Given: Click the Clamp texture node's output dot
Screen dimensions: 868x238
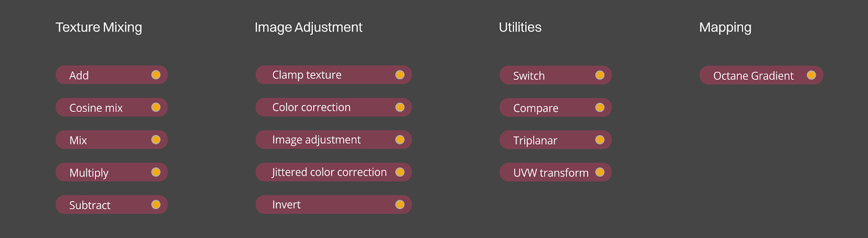Looking at the screenshot, I should pyautogui.click(x=400, y=75).
